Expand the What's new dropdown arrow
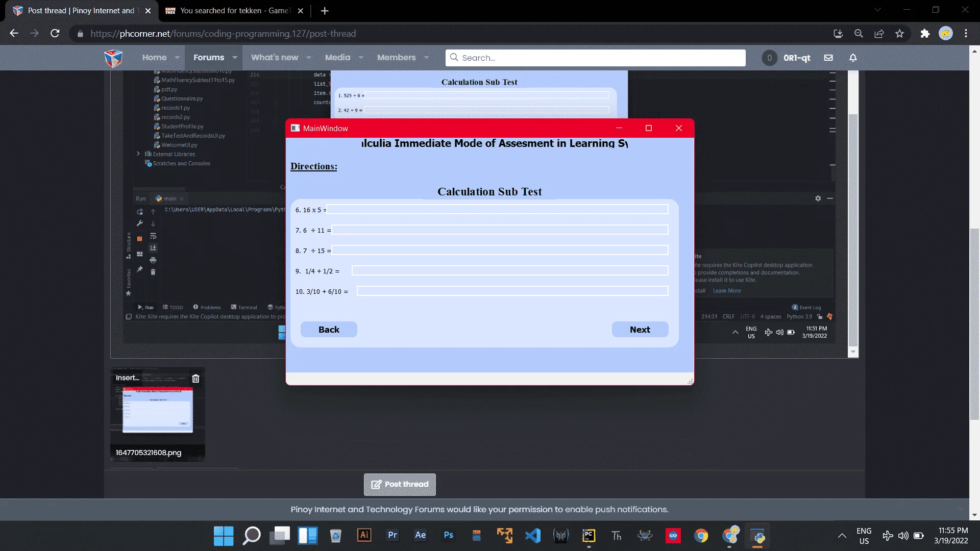980x551 pixels. tap(308, 58)
